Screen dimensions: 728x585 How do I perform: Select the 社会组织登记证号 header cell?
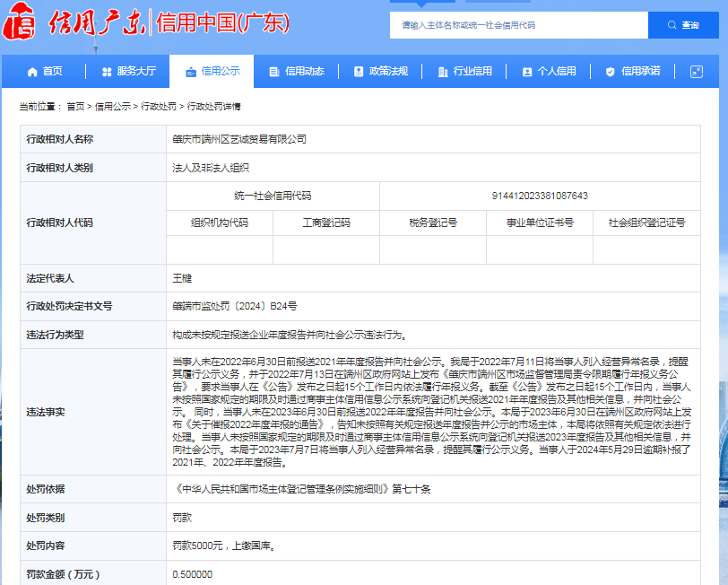(x=646, y=223)
